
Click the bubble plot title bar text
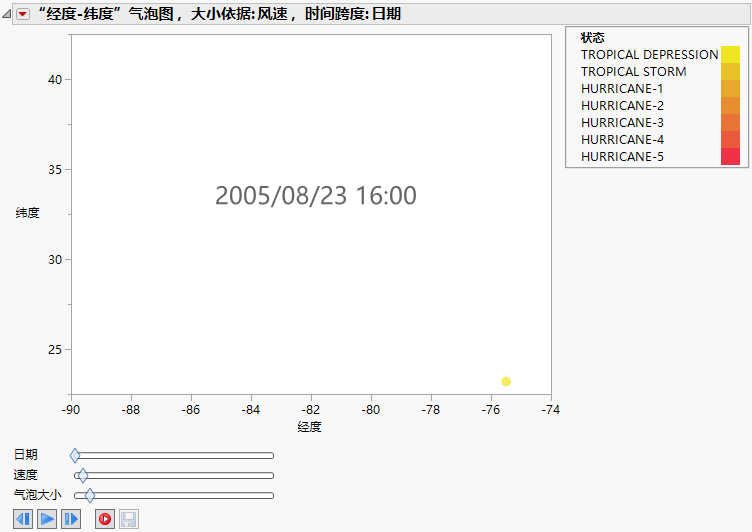pyautogui.click(x=220, y=14)
